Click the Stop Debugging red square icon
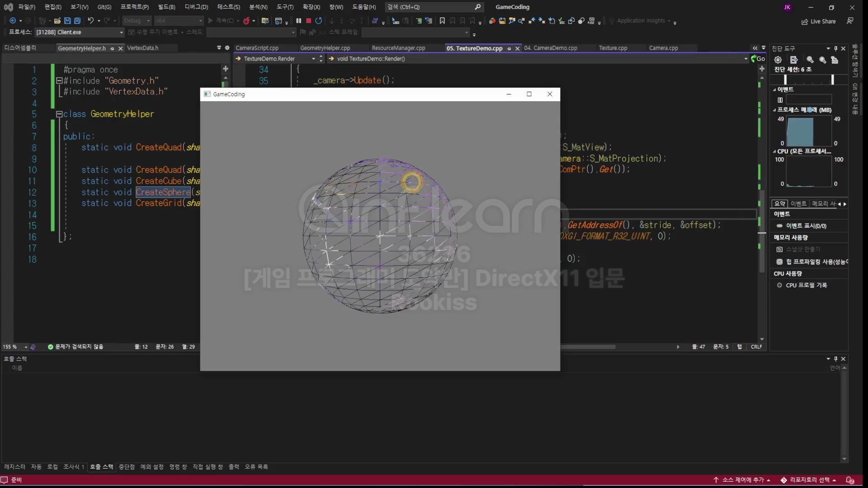Screen dimensions: 868x488 point(308,21)
